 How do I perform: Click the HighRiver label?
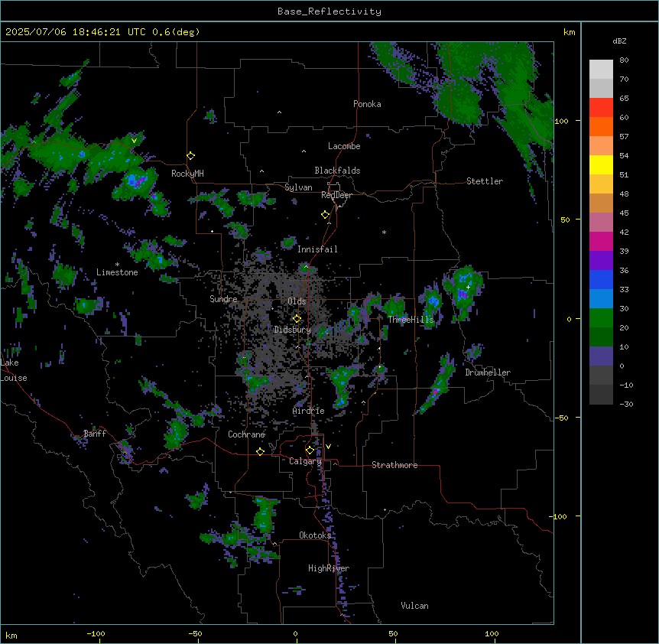tap(328, 568)
